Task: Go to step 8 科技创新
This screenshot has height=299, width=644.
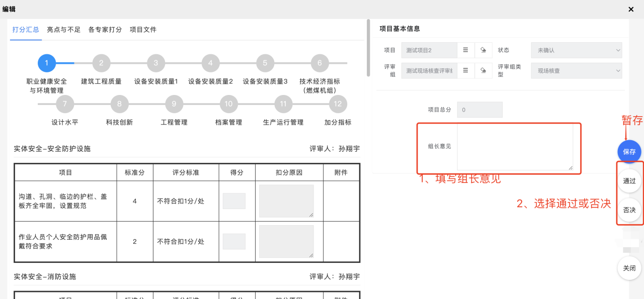Action: coord(119,104)
